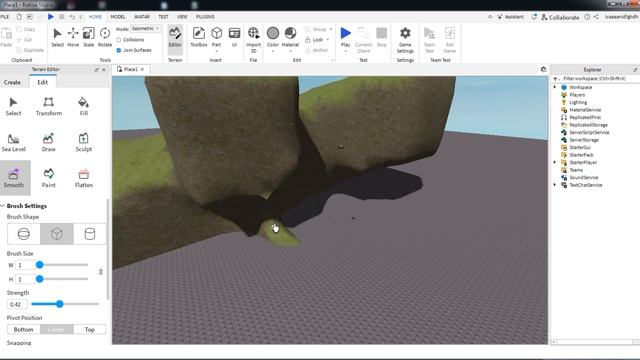Collapse the Brush Settings section
This screenshot has width=640, height=360.
pos(3,206)
